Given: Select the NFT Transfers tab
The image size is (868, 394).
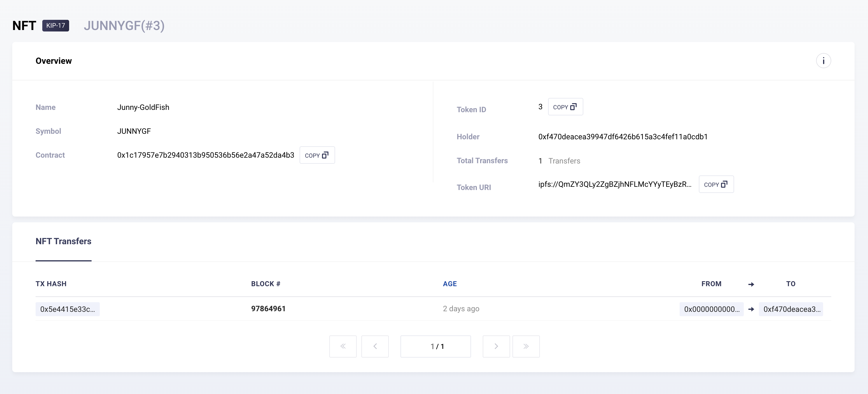Looking at the screenshot, I should coord(63,242).
